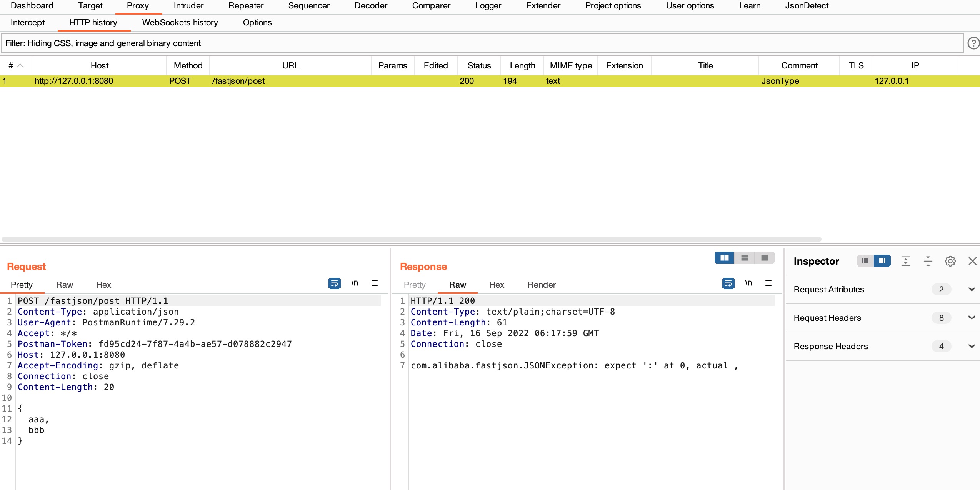The height and width of the screenshot is (490, 980).
Task: Open the filter help question mark icon
Action: tap(973, 43)
